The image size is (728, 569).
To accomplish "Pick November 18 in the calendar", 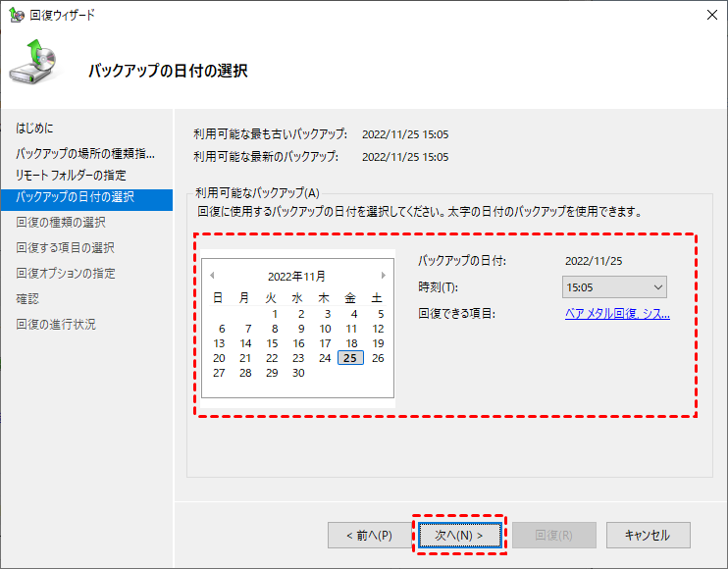I will tap(351, 343).
